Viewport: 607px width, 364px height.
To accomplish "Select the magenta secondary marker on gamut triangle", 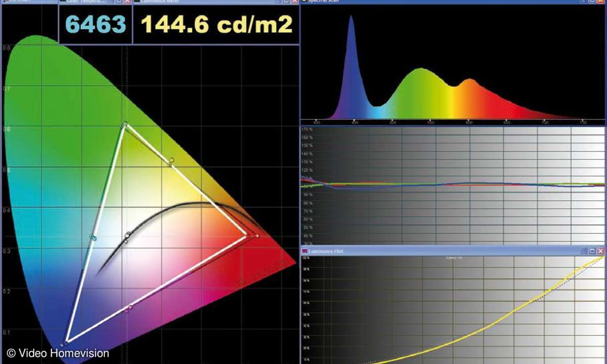I will coord(130,307).
